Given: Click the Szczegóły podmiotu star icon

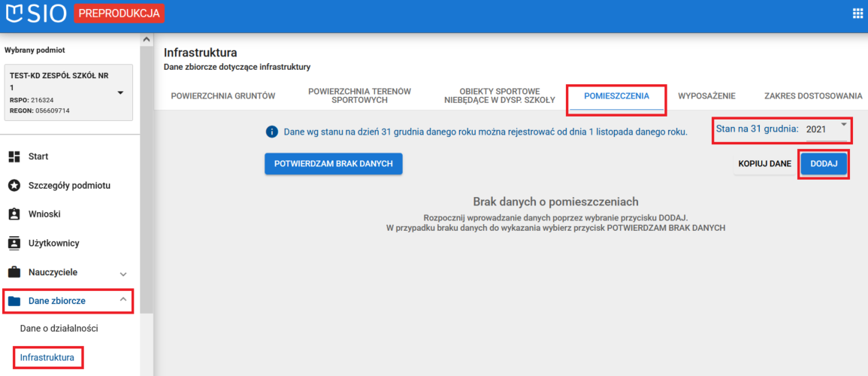Looking at the screenshot, I should (x=14, y=186).
